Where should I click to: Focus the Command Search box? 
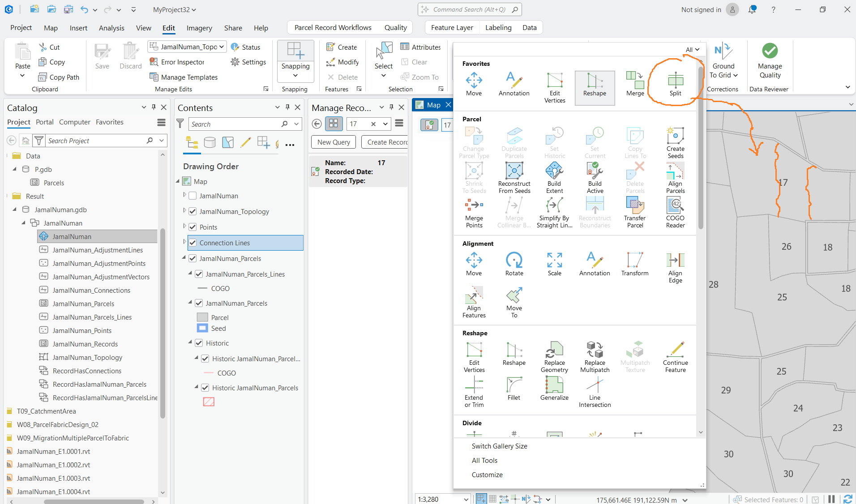pos(470,9)
